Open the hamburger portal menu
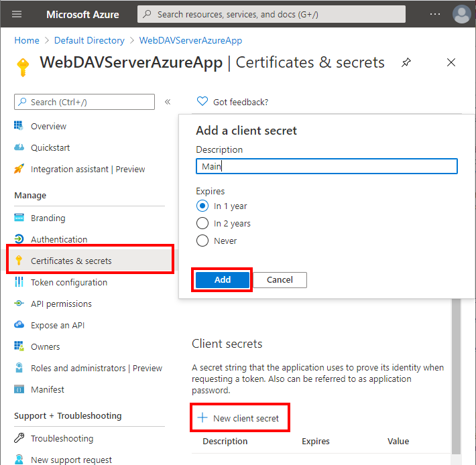The height and width of the screenshot is (465, 476). click(x=17, y=14)
